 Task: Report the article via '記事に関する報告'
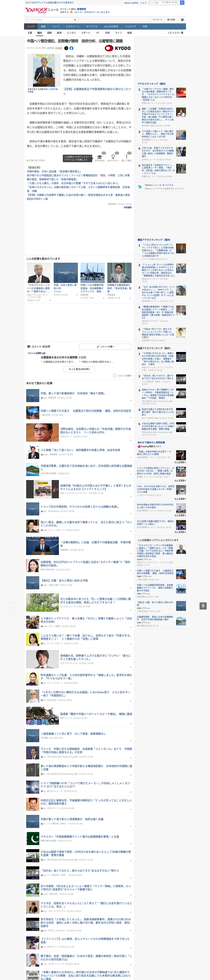click(x=35, y=161)
